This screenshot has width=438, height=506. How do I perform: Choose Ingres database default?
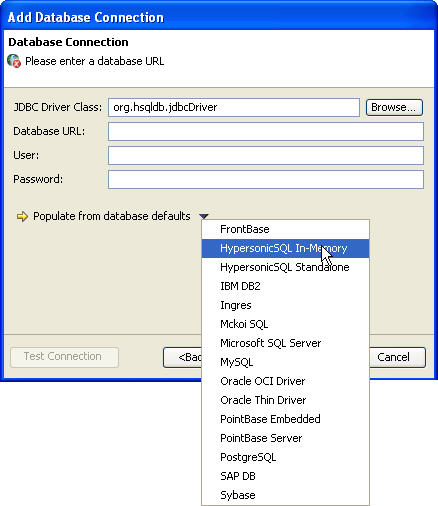click(x=285, y=305)
